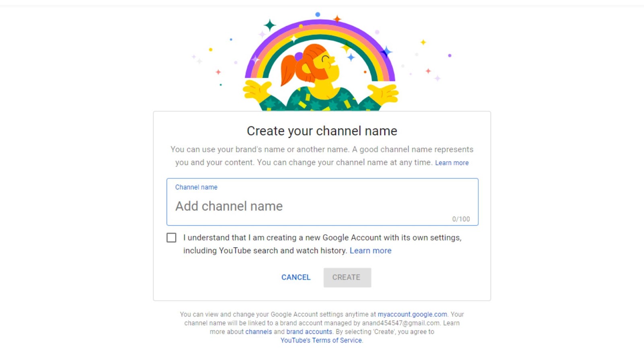Screen dimensions: 644x362
Task: Click the Channel name input field
Action: [322, 202]
